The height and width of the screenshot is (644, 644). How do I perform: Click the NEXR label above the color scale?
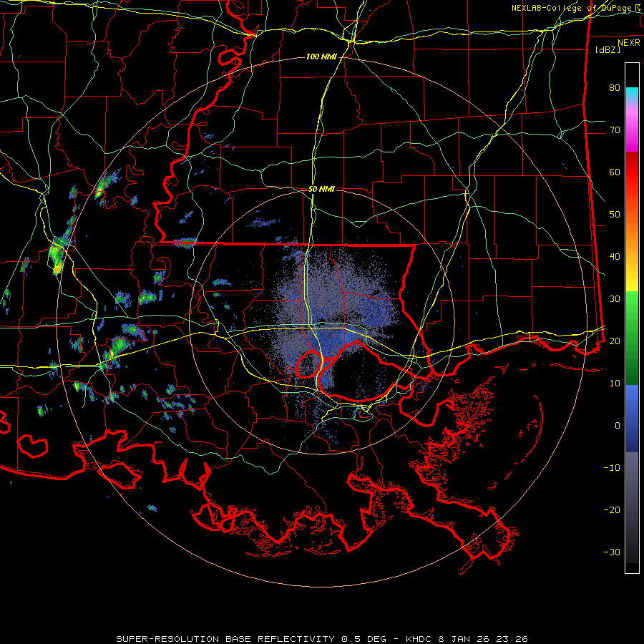[x=628, y=43]
